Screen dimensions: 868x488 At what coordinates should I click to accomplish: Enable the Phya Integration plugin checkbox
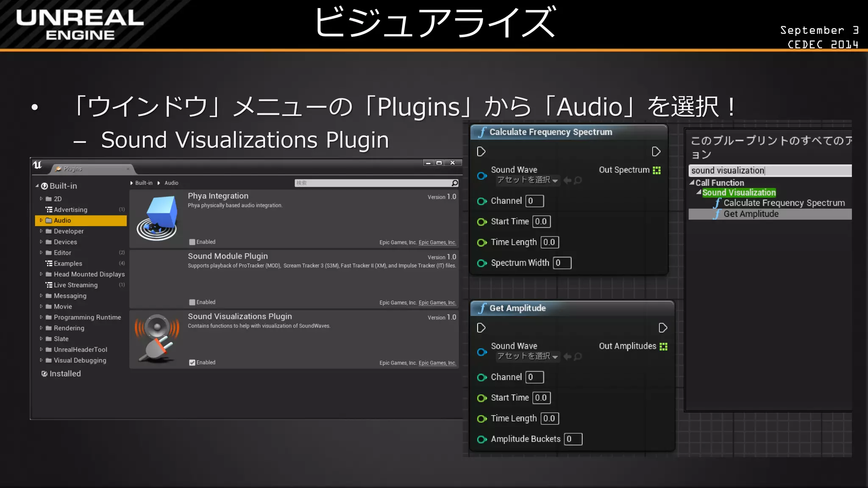(192, 242)
